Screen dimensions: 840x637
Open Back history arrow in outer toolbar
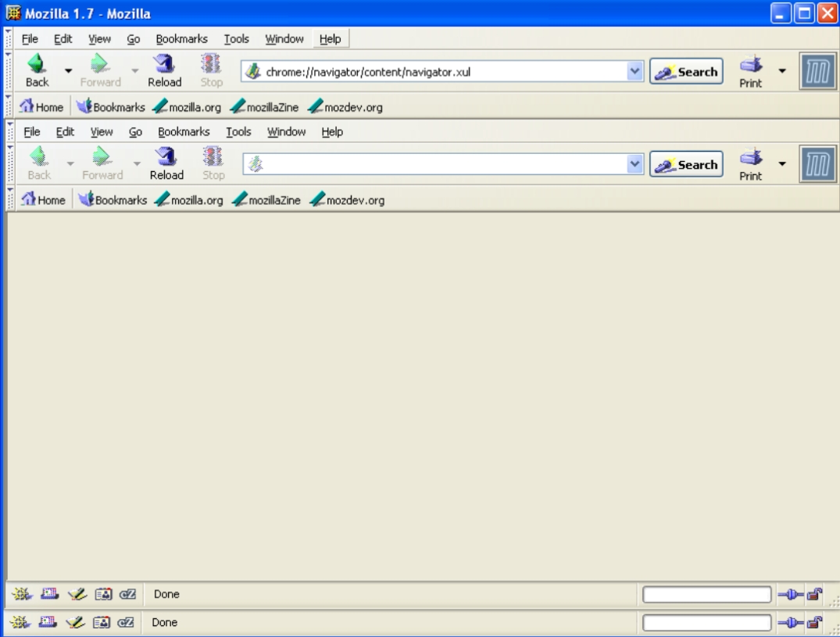point(68,70)
